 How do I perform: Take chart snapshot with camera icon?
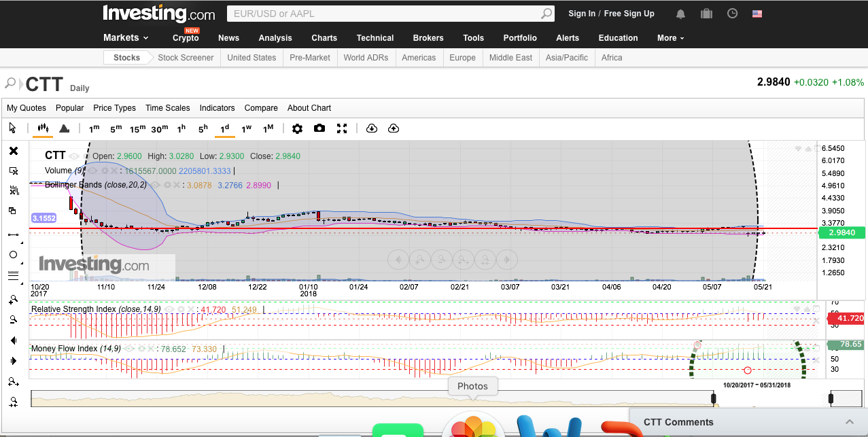point(319,128)
